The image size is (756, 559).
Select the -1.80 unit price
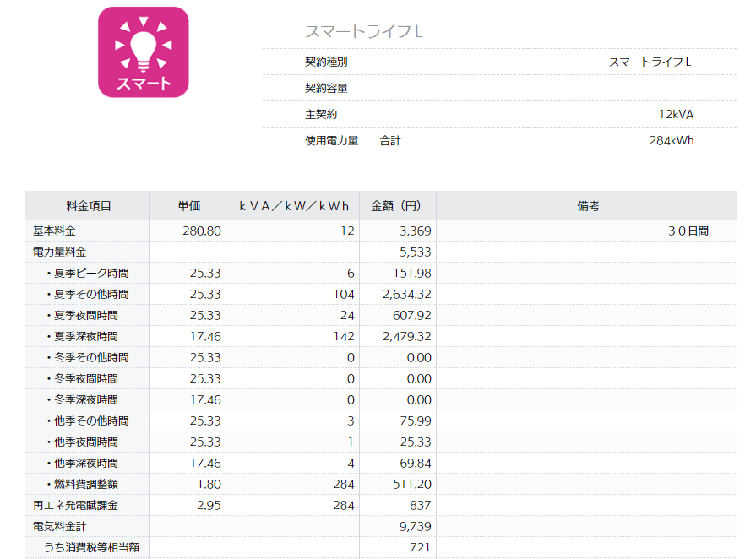click(x=206, y=485)
